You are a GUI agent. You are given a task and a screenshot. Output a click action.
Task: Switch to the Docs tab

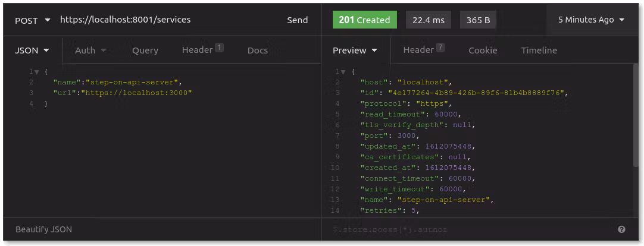click(x=258, y=51)
